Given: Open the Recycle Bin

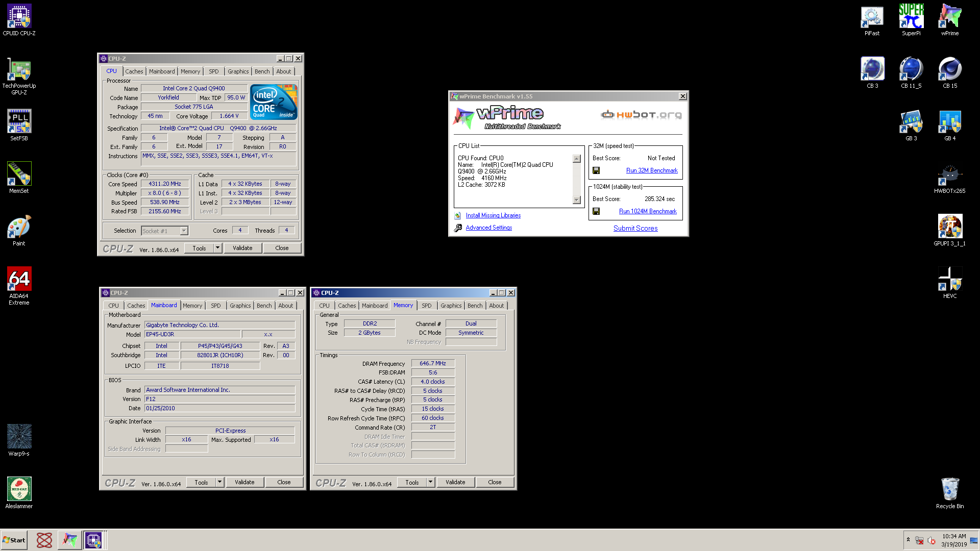Looking at the screenshot, I should click(x=950, y=493).
